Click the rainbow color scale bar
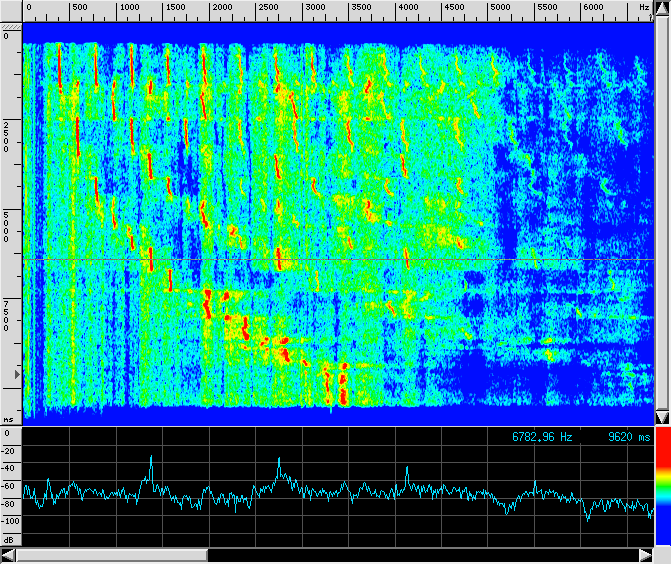The width and height of the screenshot is (671, 564). 662,487
